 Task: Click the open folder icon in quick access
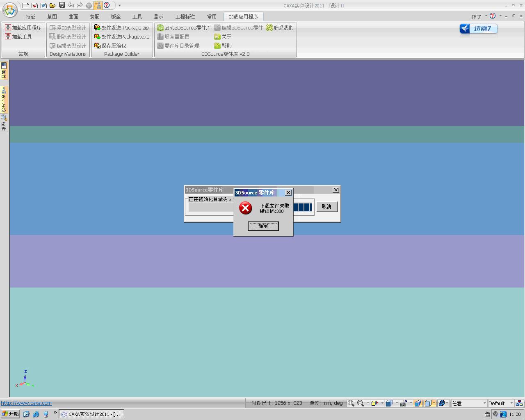click(x=52, y=5)
